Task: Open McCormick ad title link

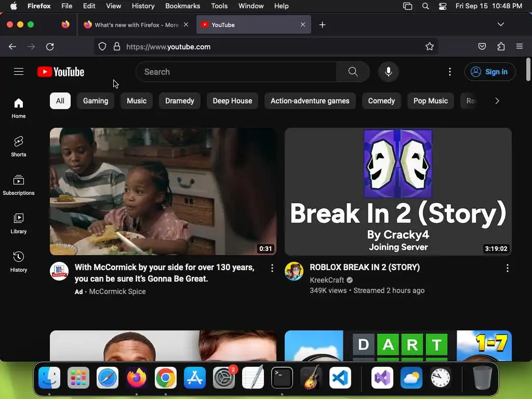Action: click(x=165, y=273)
